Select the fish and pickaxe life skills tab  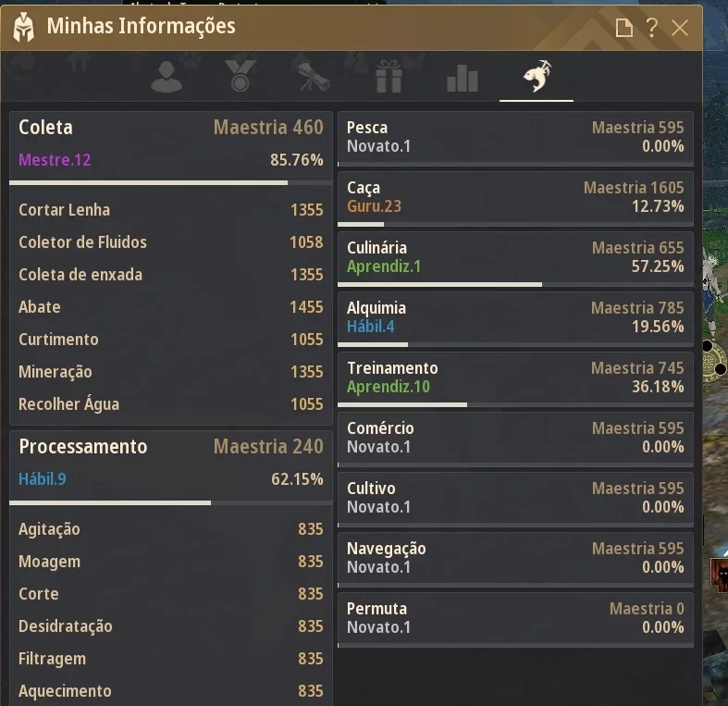pos(537,76)
